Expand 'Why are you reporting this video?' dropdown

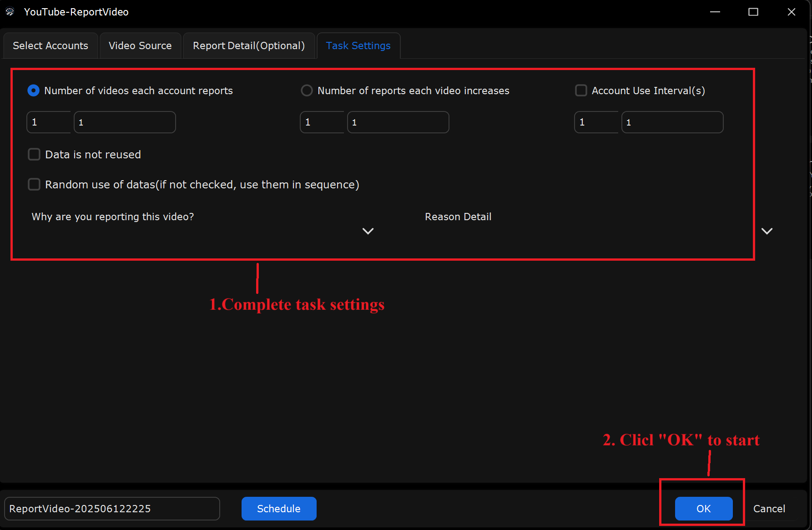click(368, 231)
